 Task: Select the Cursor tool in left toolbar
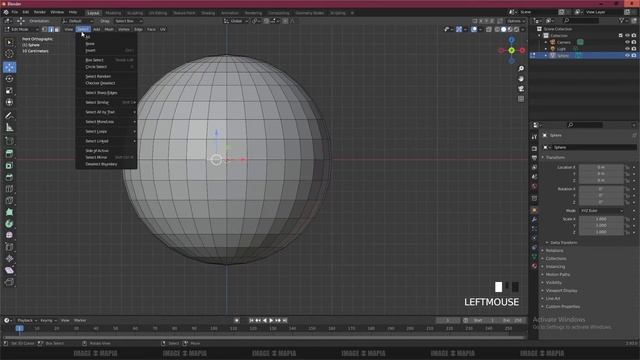point(9,54)
